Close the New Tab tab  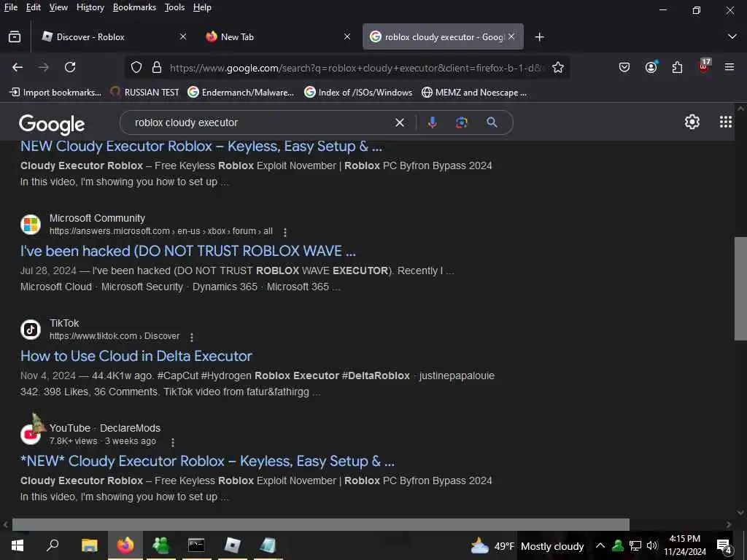[x=347, y=36]
